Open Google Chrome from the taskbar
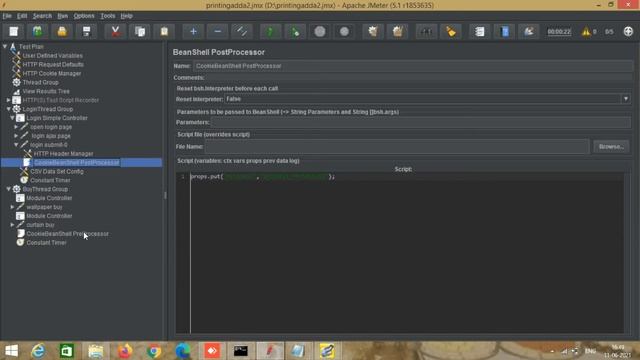The height and width of the screenshot is (360, 640). point(154,351)
